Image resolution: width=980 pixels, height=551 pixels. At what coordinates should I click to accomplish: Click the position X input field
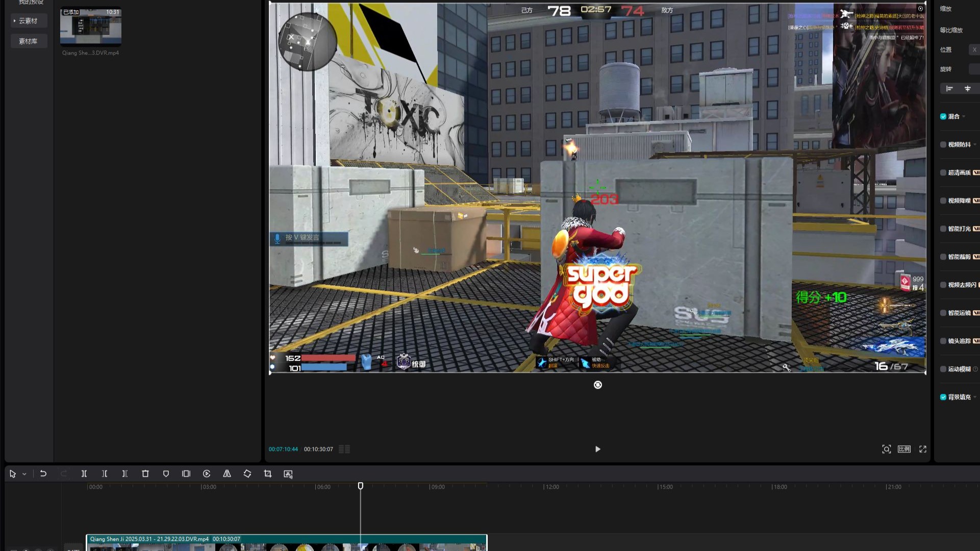coord(974,49)
